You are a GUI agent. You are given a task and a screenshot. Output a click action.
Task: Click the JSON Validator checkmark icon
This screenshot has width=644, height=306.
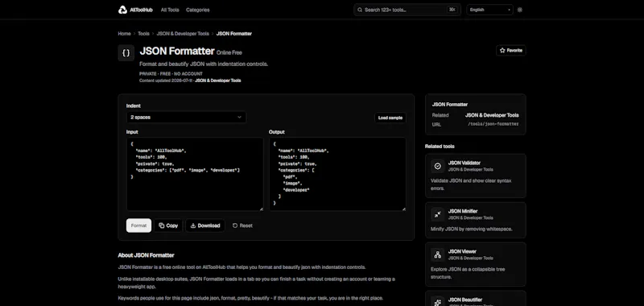pyautogui.click(x=438, y=166)
